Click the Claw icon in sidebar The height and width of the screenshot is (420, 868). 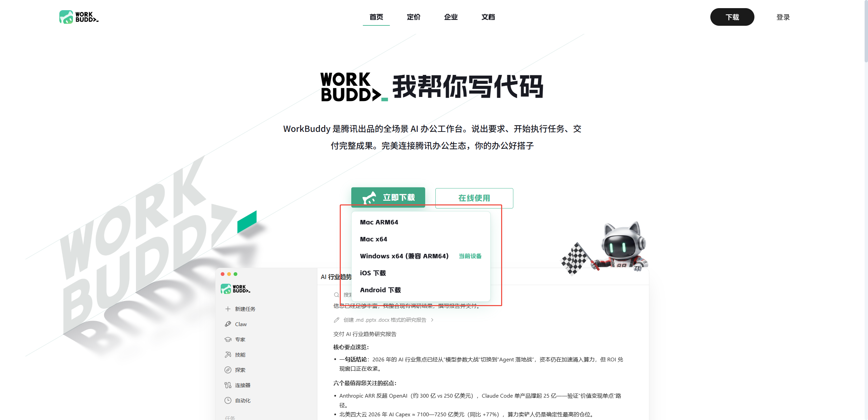click(x=228, y=324)
